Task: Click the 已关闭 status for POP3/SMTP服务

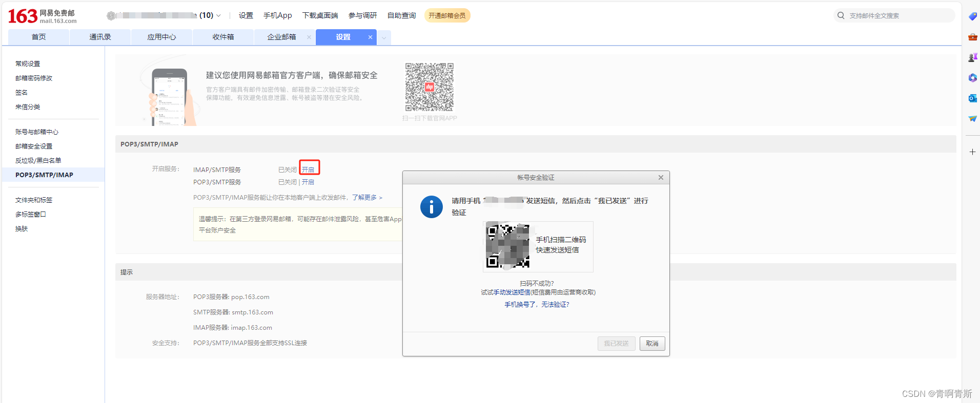Action: click(x=287, y=182)
